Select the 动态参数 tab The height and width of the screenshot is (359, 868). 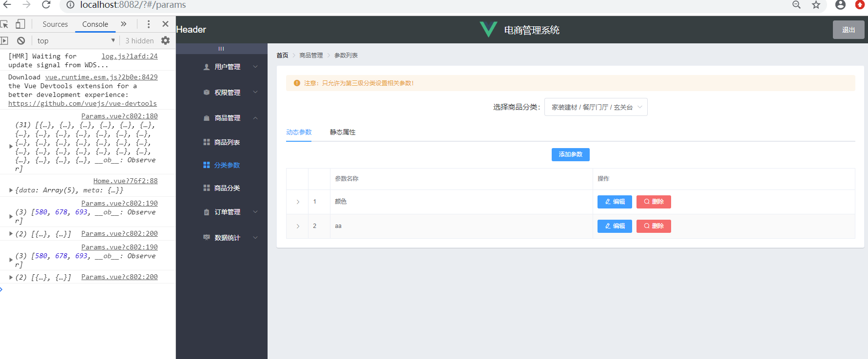(x=299, y=132)
